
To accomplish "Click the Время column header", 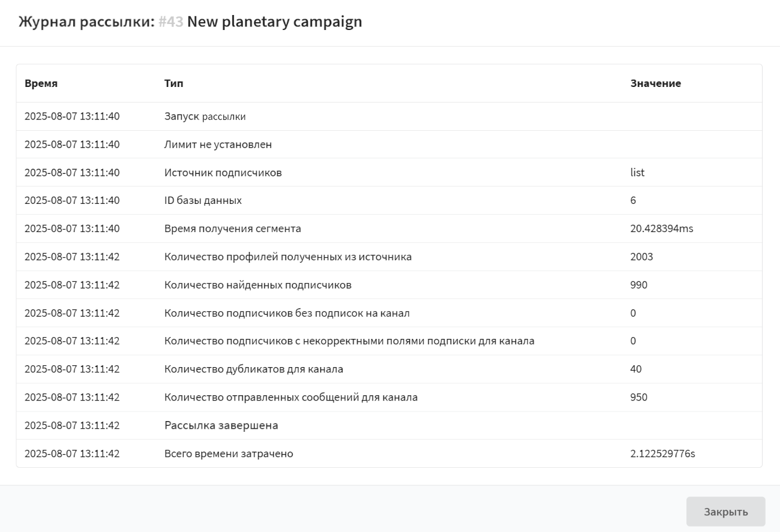I will click(x=41, y=83).
